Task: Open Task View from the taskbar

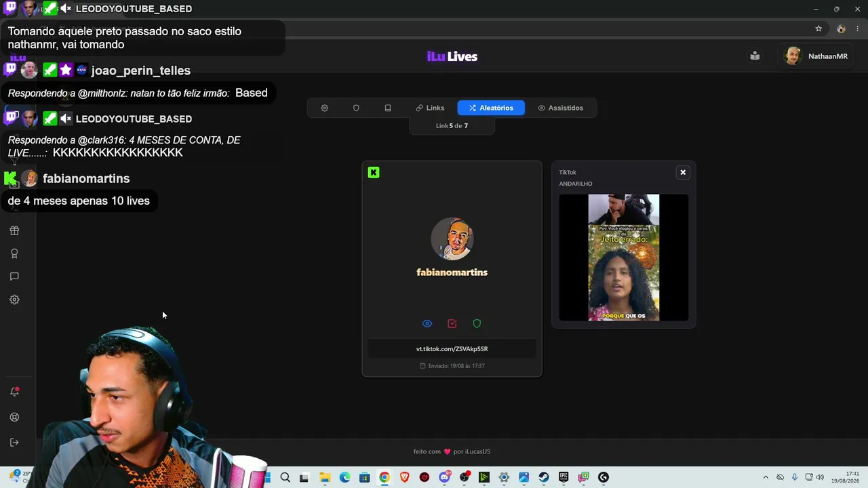Action: pos(304,477)
